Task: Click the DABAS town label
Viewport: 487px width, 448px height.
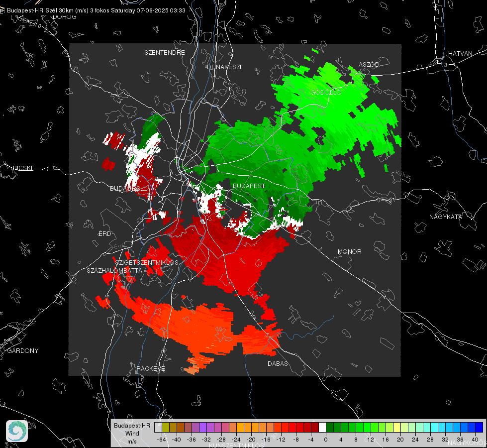Action: click(278, 363)
